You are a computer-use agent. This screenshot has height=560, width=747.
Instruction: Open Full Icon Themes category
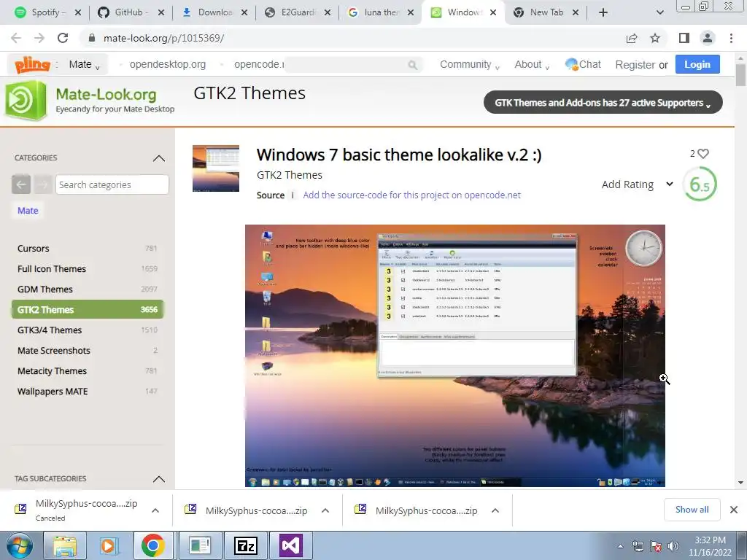pyautogui.click(x=88, y=269)
